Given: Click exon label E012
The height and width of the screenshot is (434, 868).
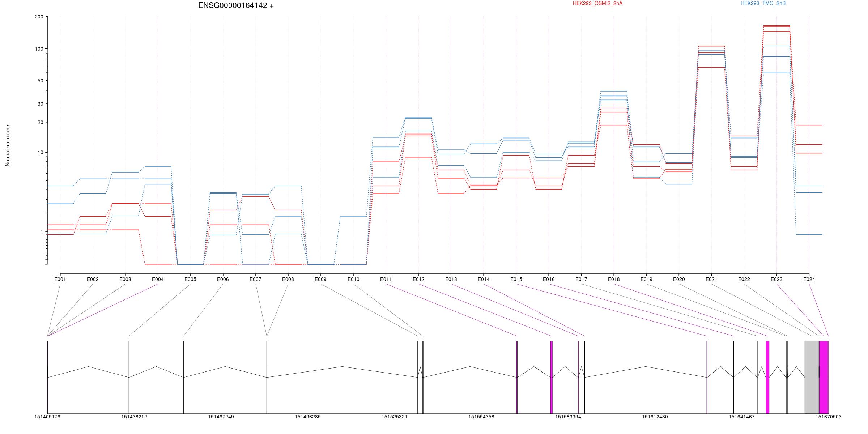Looking at the screenshot, I should 418,279.
